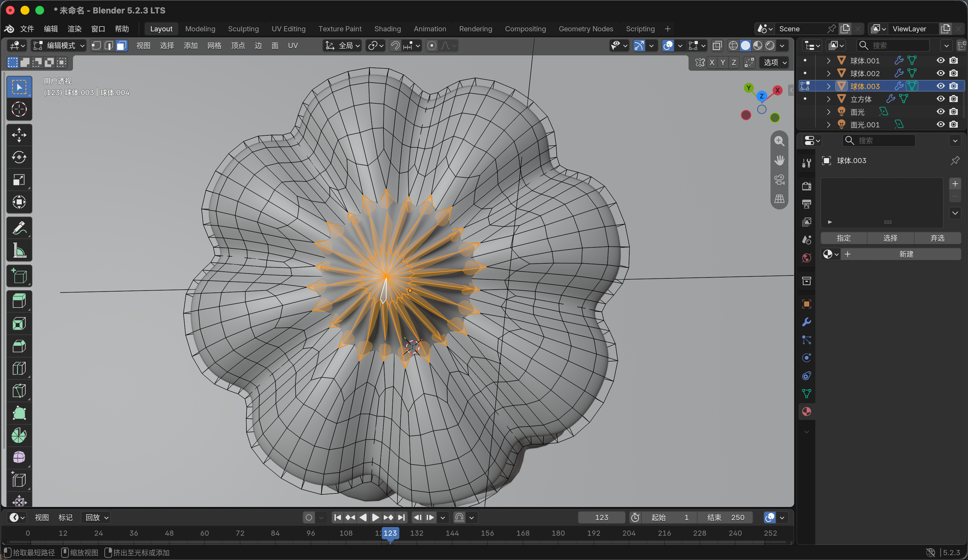This screenshot has width=968, height=560.
Task: Switch to the Geometry Nodes workspace tab
Action: click(585, 29)
